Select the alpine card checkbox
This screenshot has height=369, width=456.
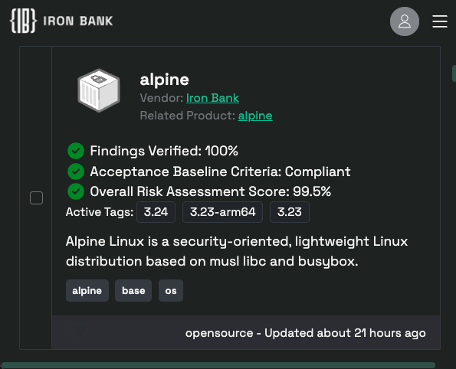coord(36,198)
